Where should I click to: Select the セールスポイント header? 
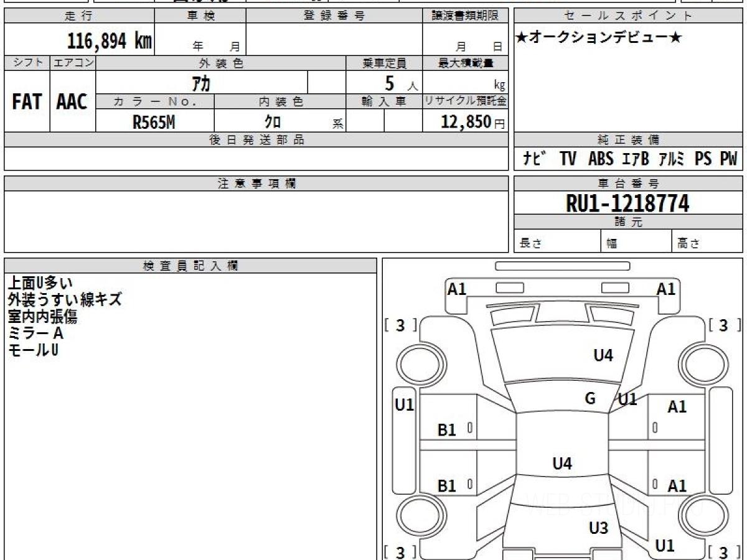coord(628,16)
